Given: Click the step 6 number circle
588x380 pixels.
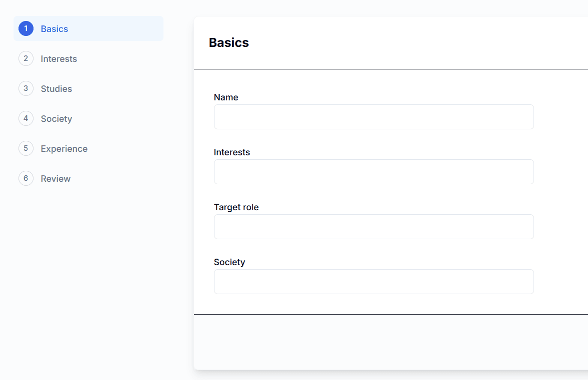Looking at the screenshot, I should coord(26,179).
